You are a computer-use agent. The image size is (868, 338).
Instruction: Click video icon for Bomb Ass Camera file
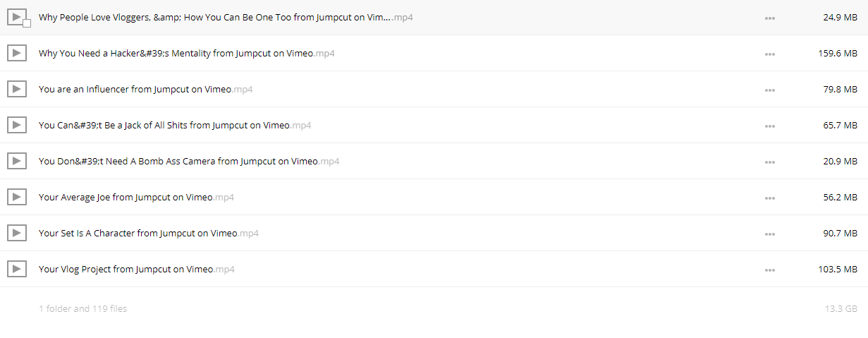click(16, 161)
